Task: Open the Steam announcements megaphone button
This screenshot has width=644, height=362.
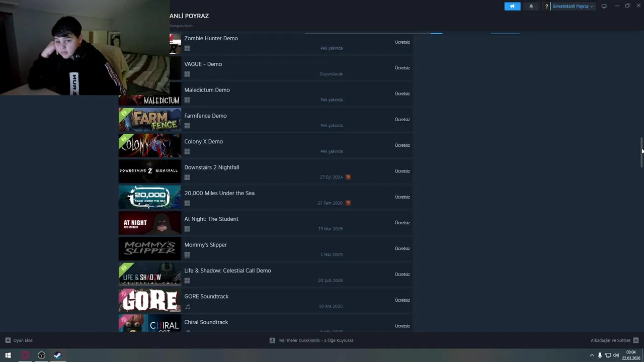Action: (512, 7)
